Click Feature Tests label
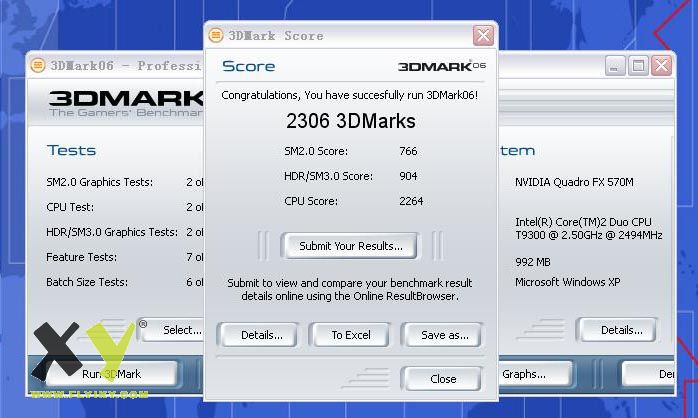The width and height of the screenshot is (698, 418). click(81, 257)
